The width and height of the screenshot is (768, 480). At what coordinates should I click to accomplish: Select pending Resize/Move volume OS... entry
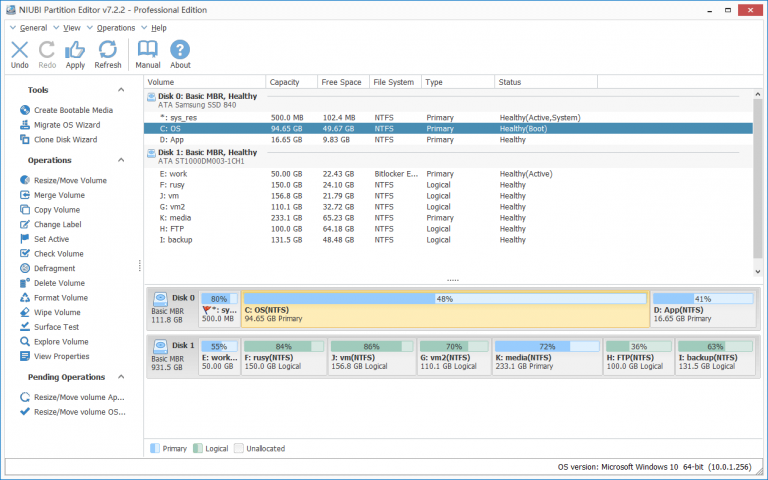coord(72,412)
